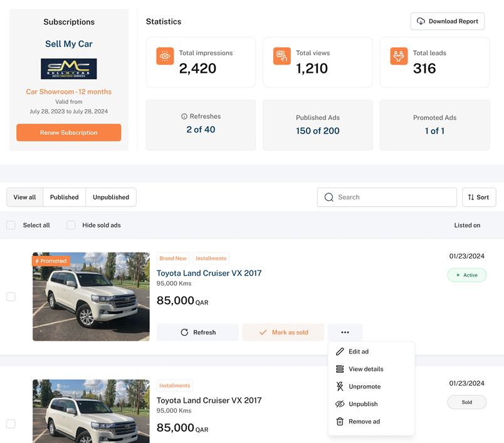Select Remove ad in the context menu

(x=371, y=422)
